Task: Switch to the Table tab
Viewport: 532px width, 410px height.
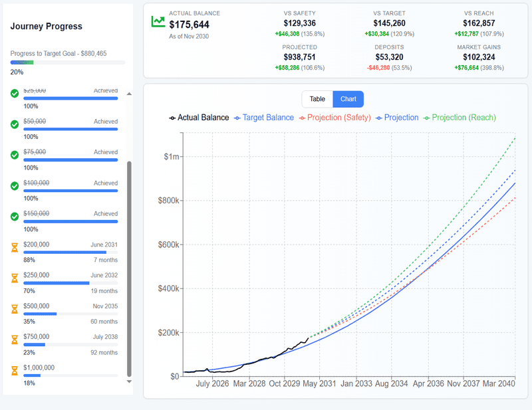Action: coord(317,98)
